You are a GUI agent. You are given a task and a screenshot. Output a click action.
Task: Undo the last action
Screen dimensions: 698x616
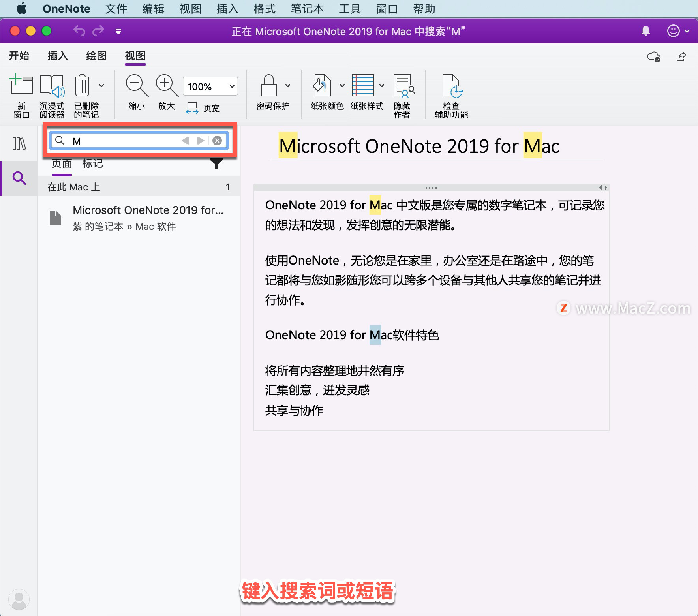(79, 31)
